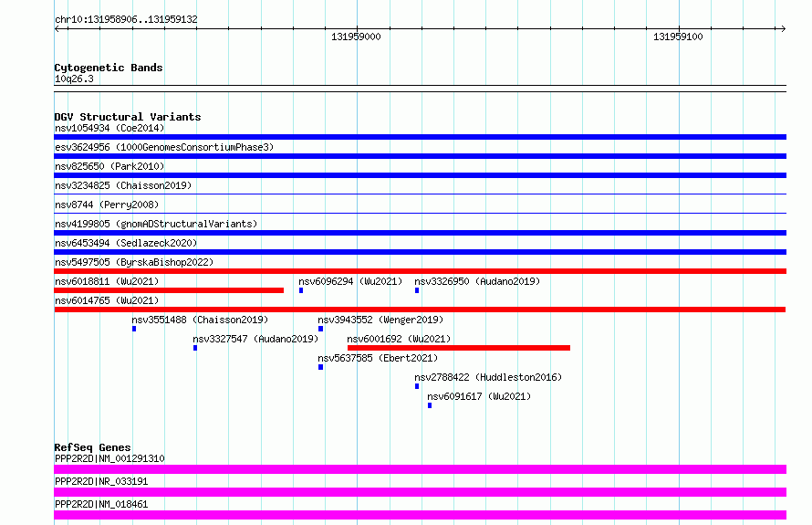Screen dimensions: 812x525
Task: Open nsv3327547 (Audano2019) variant label
Action: [x=255, y=339]
